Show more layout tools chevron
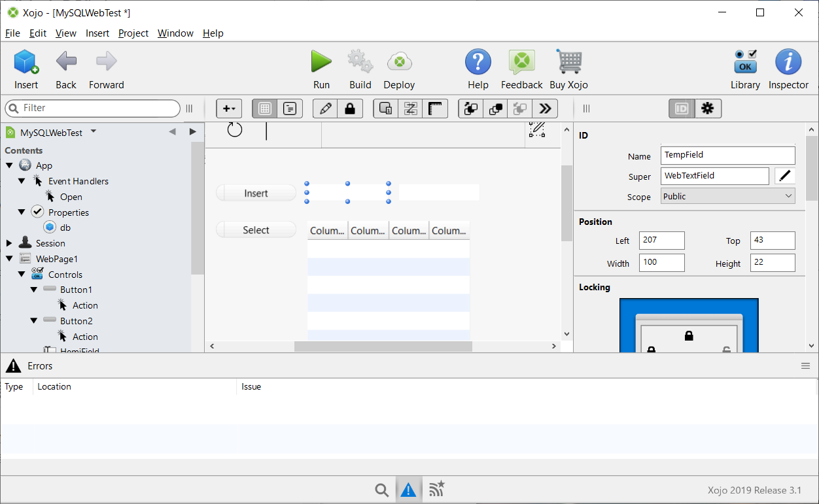The height and width of the screenshot is (504, 819). click(x=545, y=109)
